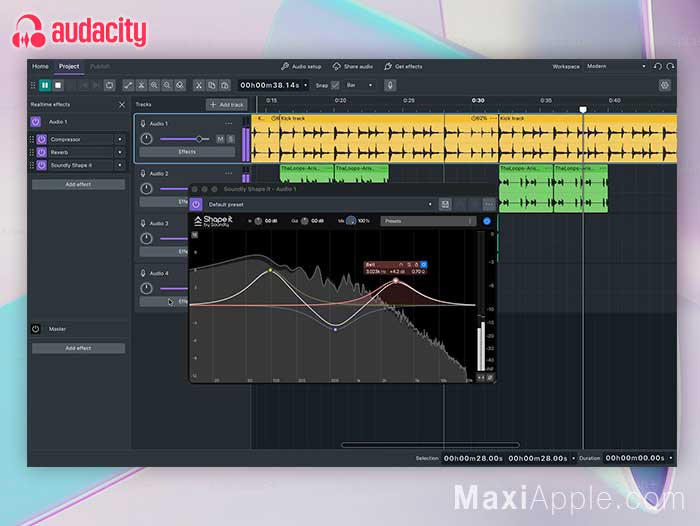Open settings via the gear icon

665,85
